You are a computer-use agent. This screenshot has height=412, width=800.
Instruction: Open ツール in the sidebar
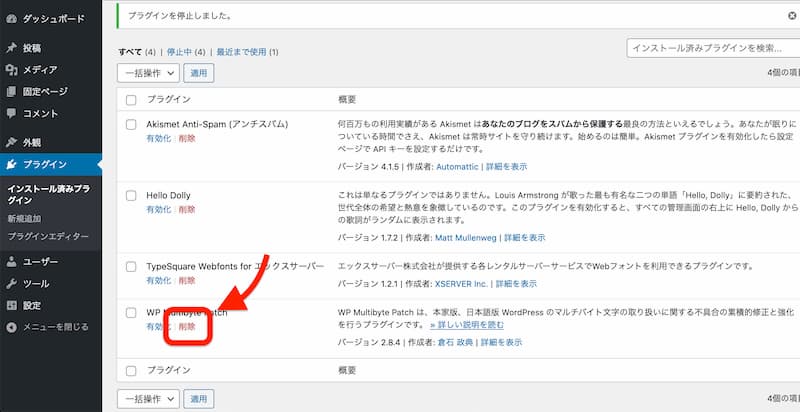coord(36,284)
